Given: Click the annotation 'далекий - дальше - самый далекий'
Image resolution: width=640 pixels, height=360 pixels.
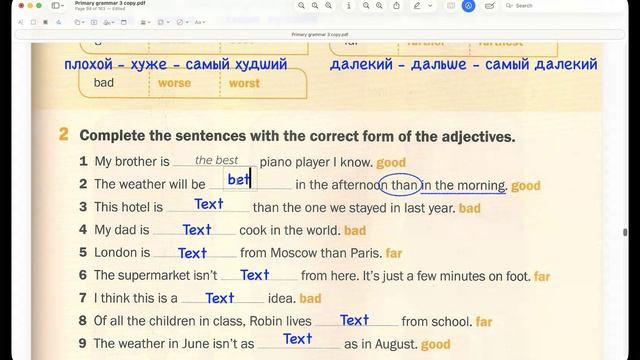Looking at the screenshot, I should coord(464,64).
